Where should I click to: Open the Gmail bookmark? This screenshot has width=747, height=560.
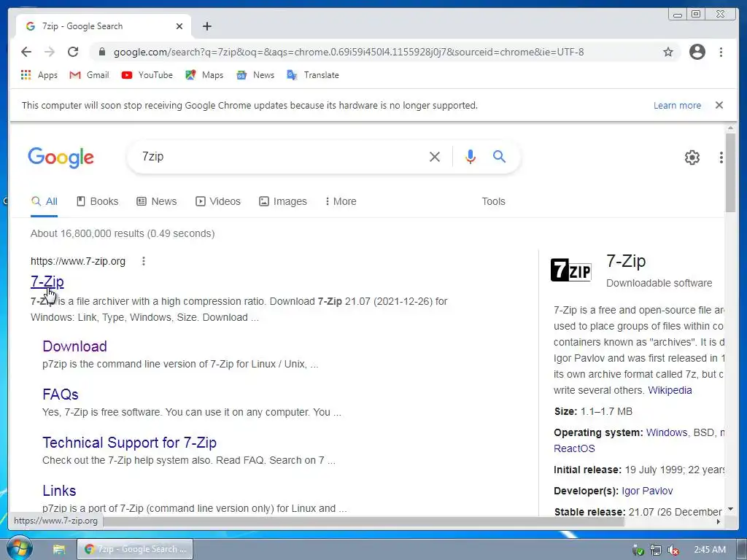click(x=89, y=75)
